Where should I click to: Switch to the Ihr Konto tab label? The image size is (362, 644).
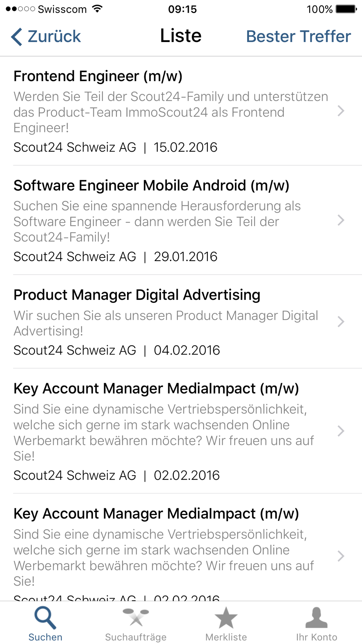pyautogui.click(x=316, y=637)
